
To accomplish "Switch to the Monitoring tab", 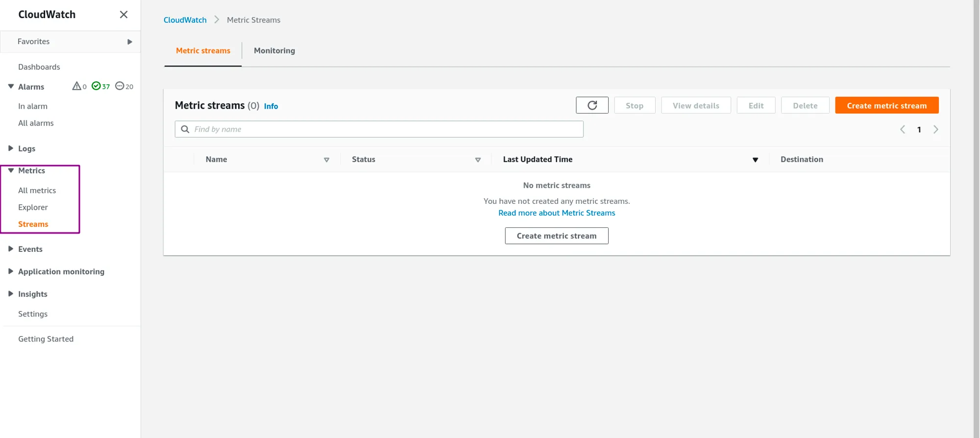I will point(274,50).
